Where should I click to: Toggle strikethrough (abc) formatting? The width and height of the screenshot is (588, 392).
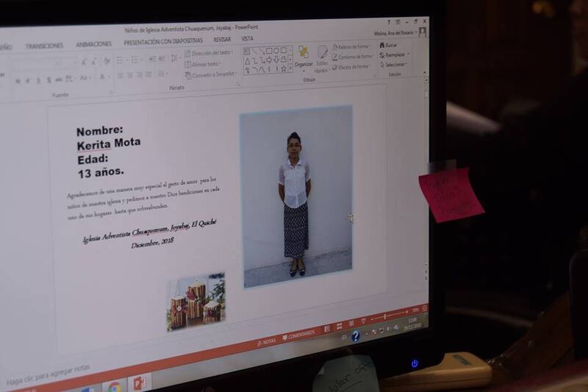click(59, 79)
